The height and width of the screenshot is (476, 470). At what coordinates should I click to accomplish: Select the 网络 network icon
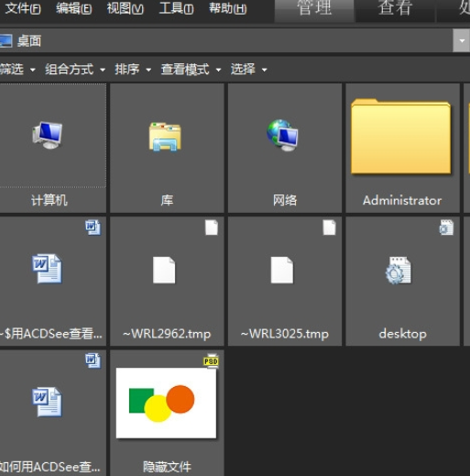(x=282, y=135)
